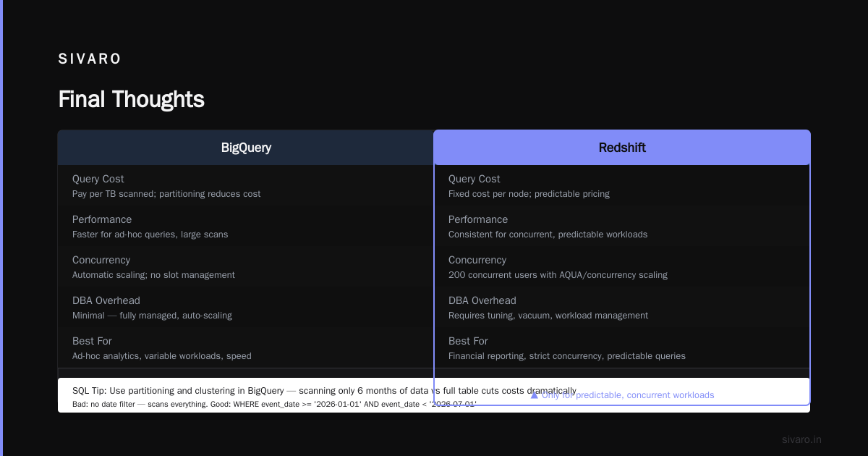Click 'Faster for ad-hoc queries, large scans'

(150, 235)
